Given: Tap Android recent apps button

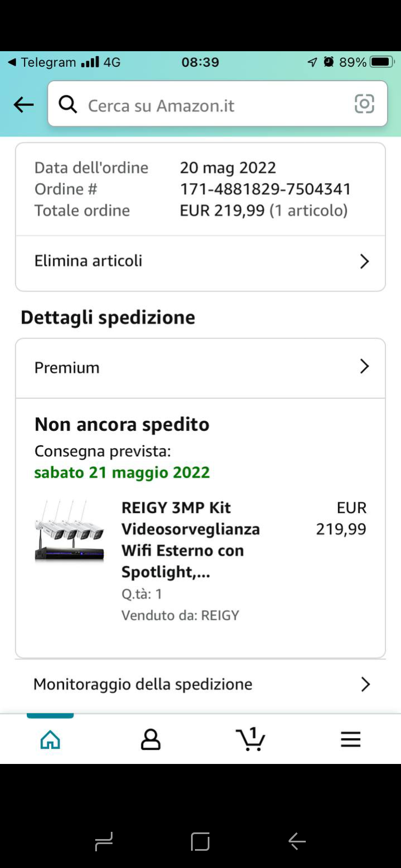Looking at the screenshot, I should pos(104,841).
